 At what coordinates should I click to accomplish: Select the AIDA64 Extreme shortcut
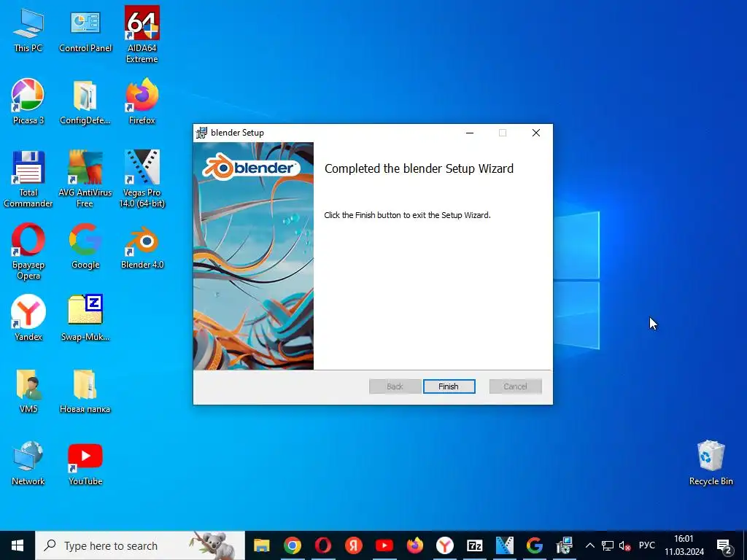click(142, 35)
